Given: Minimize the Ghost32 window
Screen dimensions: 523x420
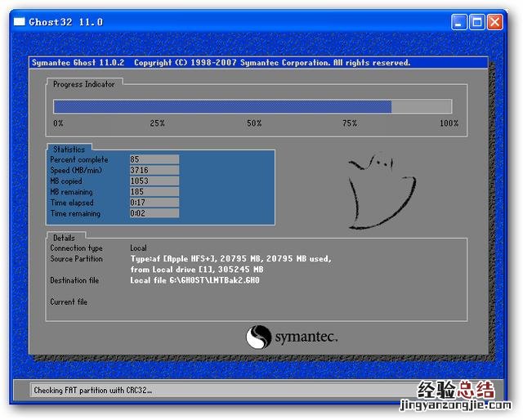Looking at the screenshot, I should pyautogui.click(x=460, y=22).
